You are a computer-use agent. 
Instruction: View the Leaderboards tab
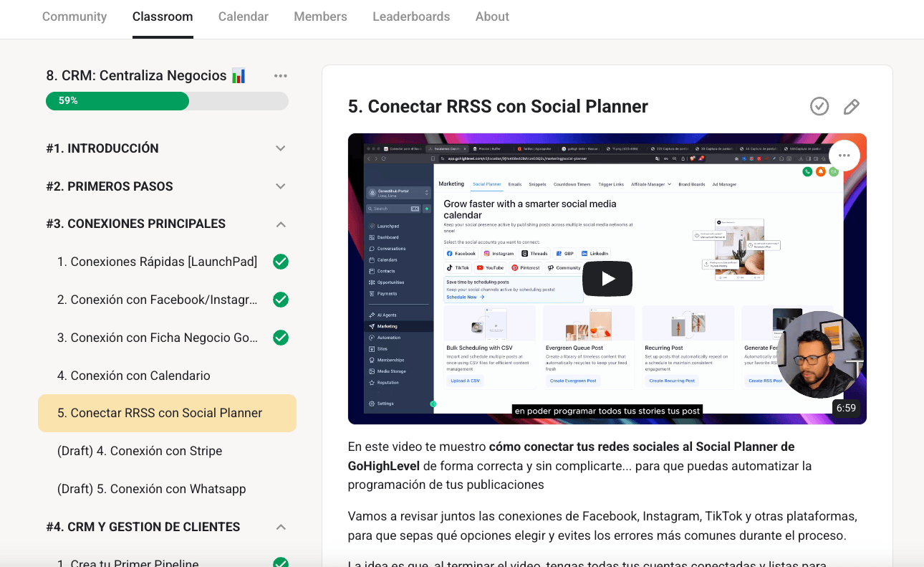[x=411, y=16]
